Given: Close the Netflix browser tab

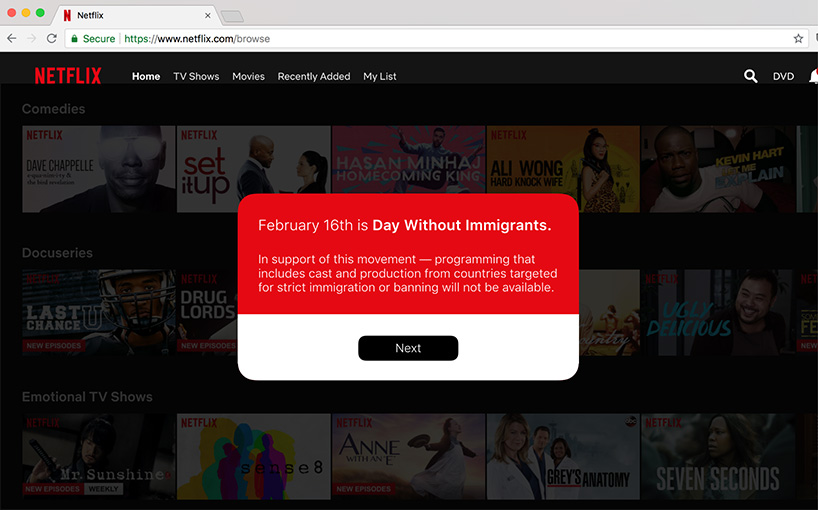Looking at the screenshot, I should (208, 16).
